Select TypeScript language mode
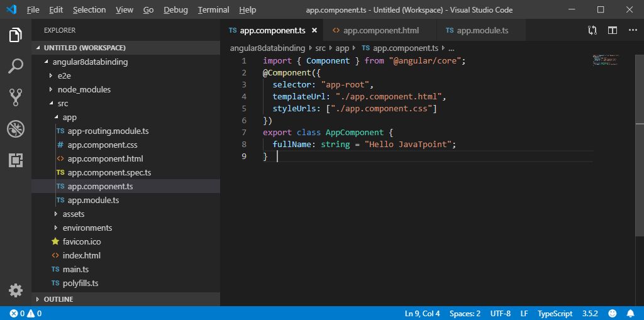Screen dimensions: 644x320 pos(555,314)
